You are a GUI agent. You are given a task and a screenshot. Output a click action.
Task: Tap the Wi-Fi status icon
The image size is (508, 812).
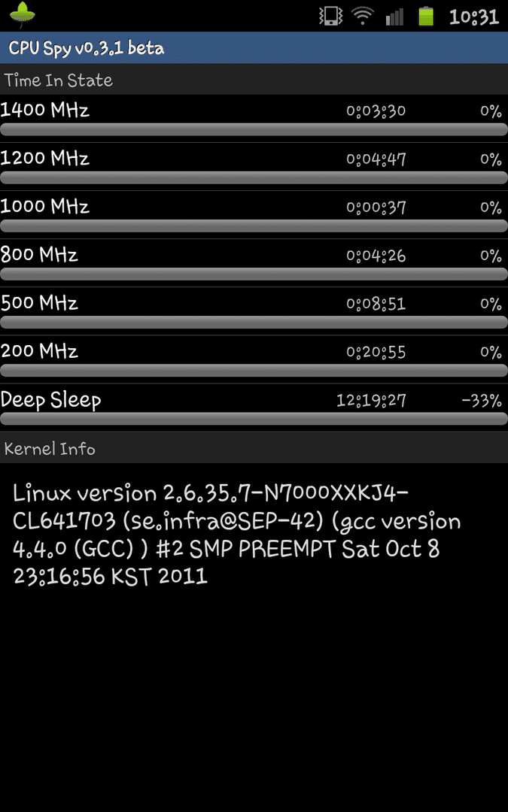point(363,16)
